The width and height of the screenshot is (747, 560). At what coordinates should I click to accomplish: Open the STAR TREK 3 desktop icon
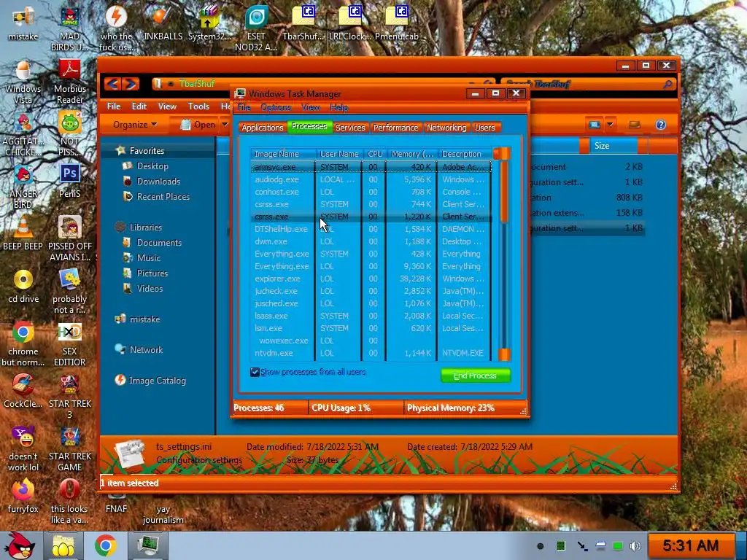point(69,396)
